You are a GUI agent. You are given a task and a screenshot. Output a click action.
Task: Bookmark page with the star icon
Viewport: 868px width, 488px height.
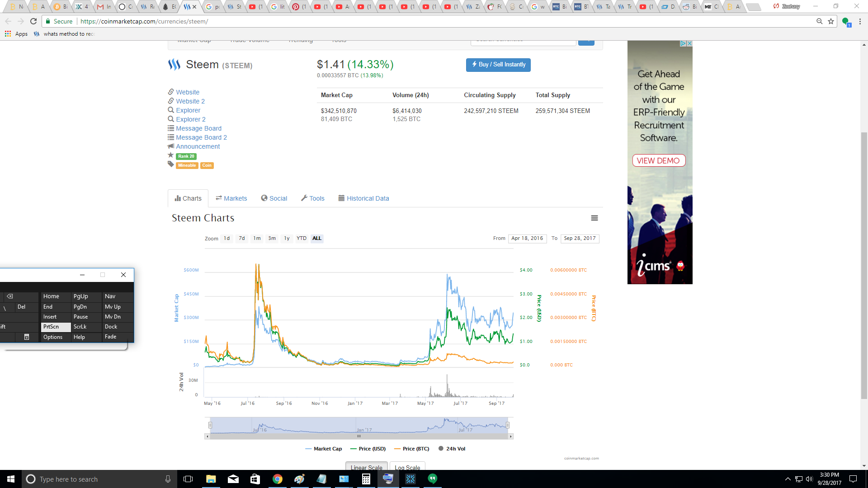(831, 21)
